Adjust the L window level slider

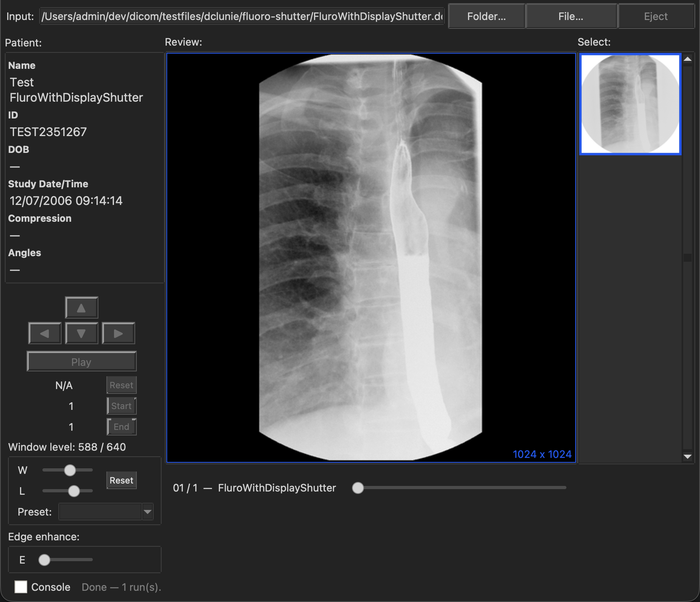point(74,491)
